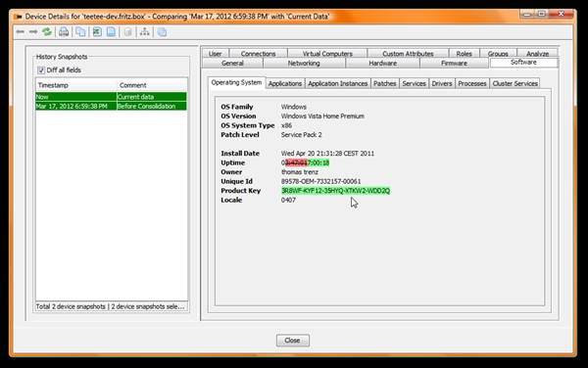Click the grayed database cylinder icon
The width and height of the screenshot is (588, 368).
point(127,32)
